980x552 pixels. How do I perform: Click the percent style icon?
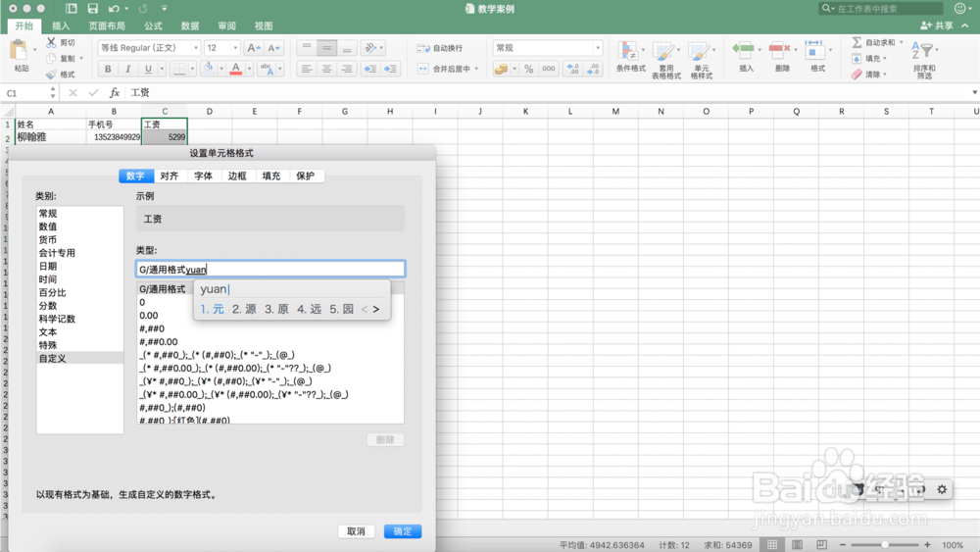point(529,69)
